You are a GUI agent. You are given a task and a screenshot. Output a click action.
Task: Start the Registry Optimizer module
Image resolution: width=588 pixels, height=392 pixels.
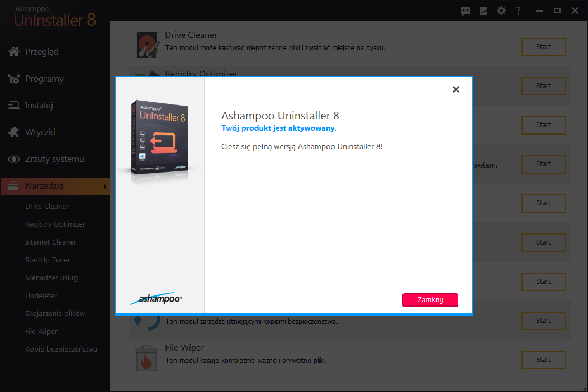tap(543, 86)
